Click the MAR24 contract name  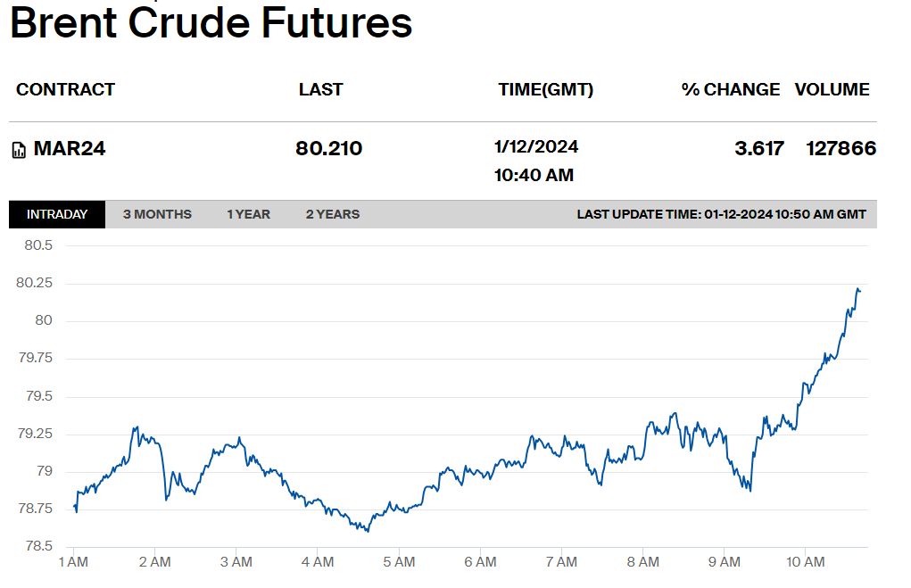click(x=69, y=149)
